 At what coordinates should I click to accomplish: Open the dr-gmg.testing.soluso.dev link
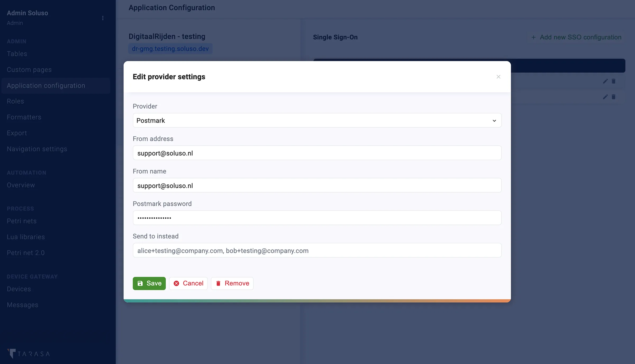click(x=170, y=49)
